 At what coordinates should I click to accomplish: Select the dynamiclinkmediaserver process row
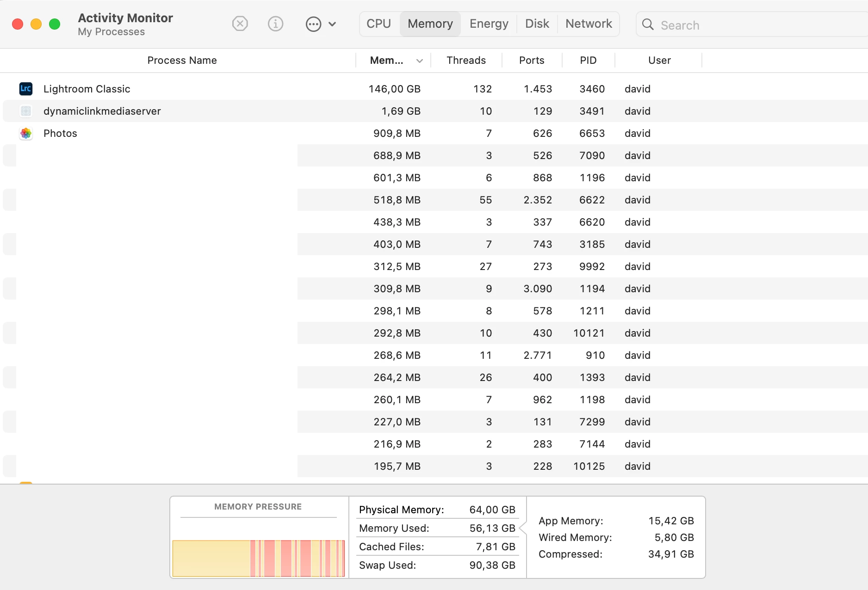(435, 111)
